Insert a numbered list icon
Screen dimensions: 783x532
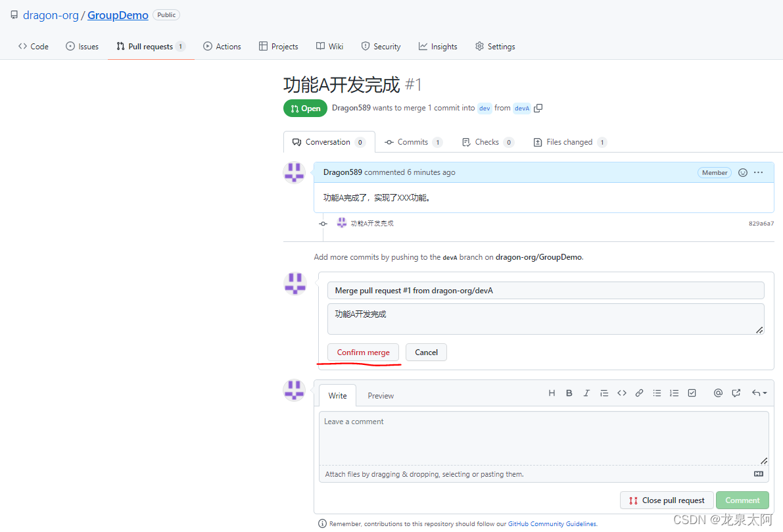coord(674,393)
